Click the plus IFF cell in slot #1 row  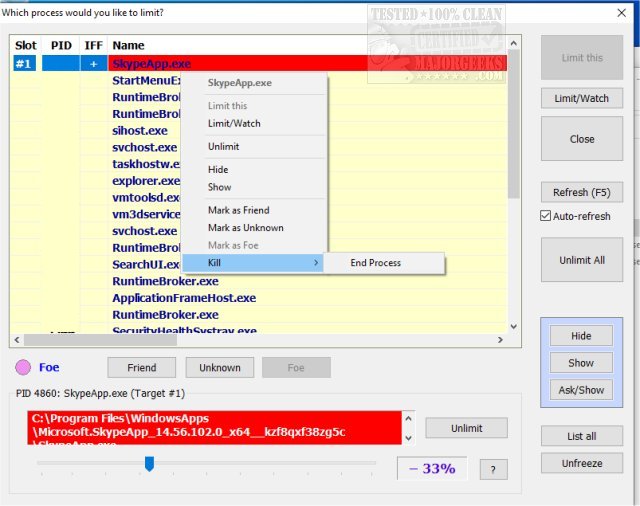click(x=93, y=64)
